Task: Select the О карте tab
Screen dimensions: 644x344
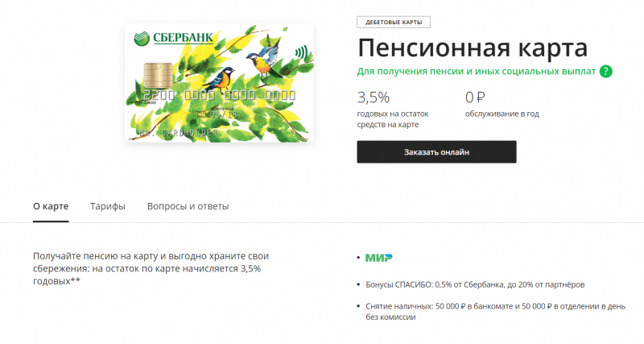Action: click(51, 206)
